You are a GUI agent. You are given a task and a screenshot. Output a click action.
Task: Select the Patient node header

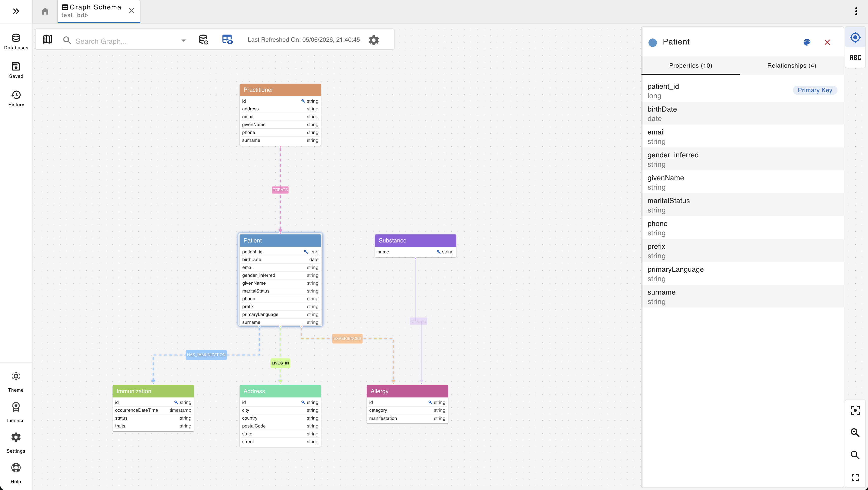[280, 240]
